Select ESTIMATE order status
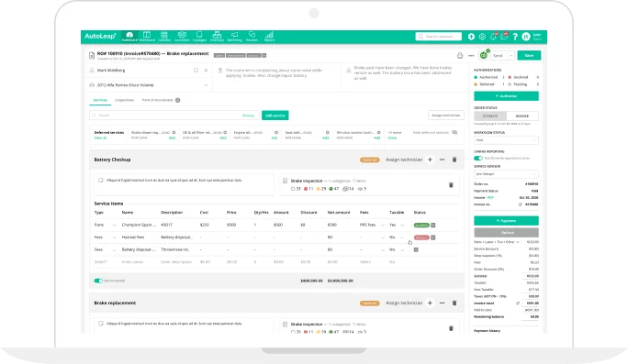This screenshot has width=628, height=364. [x=490, y=116]
